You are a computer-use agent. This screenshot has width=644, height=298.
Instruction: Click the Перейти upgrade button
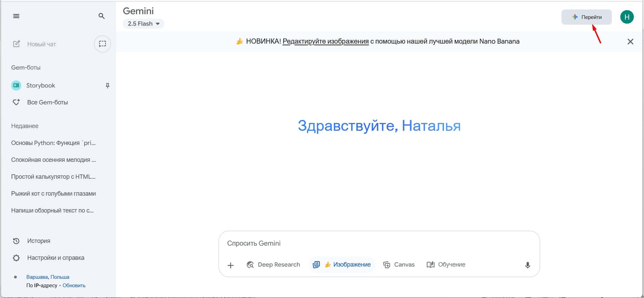coord(586,17)
